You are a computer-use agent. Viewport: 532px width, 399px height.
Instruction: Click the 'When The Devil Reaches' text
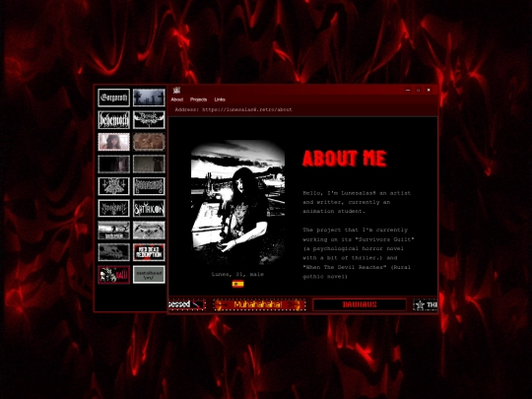pos(345,267)
